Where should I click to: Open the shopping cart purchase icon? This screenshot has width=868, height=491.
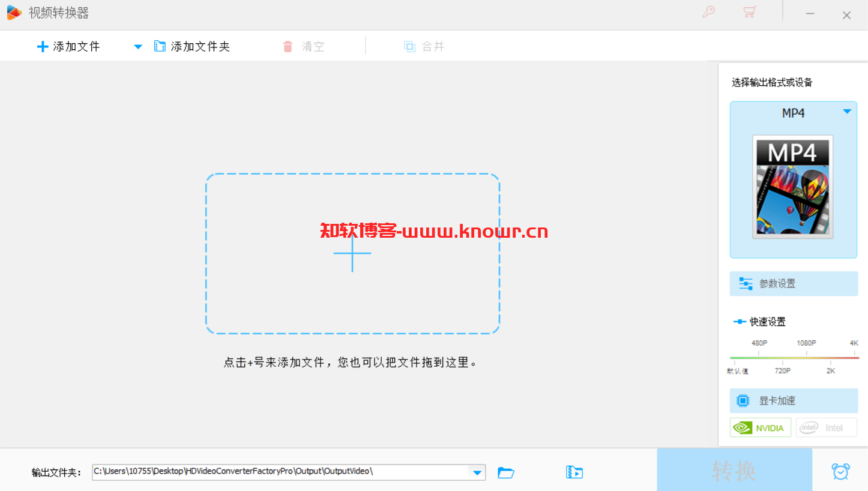(x=749, y=12)
